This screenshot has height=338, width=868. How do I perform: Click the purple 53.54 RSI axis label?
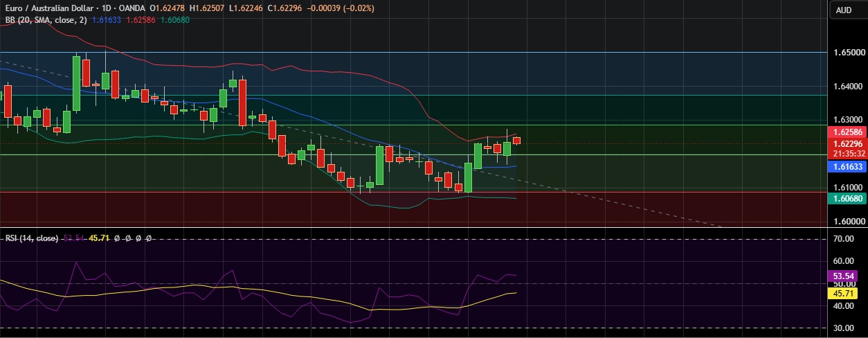tap(843, 276)
